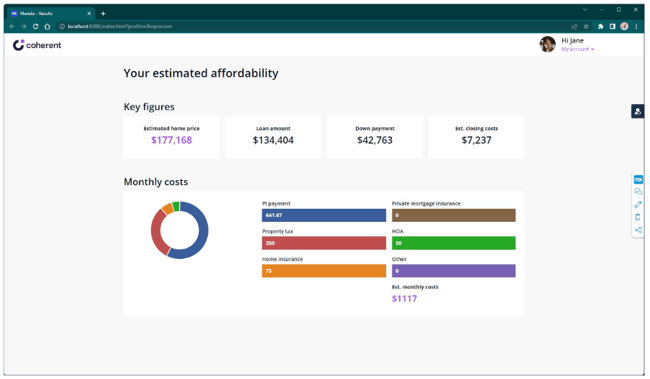Click the Key figures heading
This screenshot has height=379, width=650.
coord(149,107)
